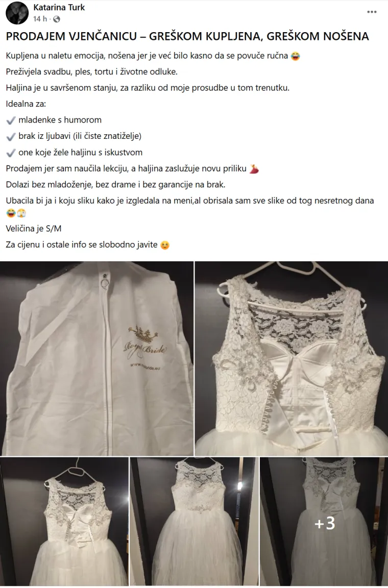The height and width of the screenshot is (588, 388).
Task: Click the checkmark beside 'brak iz ljubavi'
Action: click(11, 136)
